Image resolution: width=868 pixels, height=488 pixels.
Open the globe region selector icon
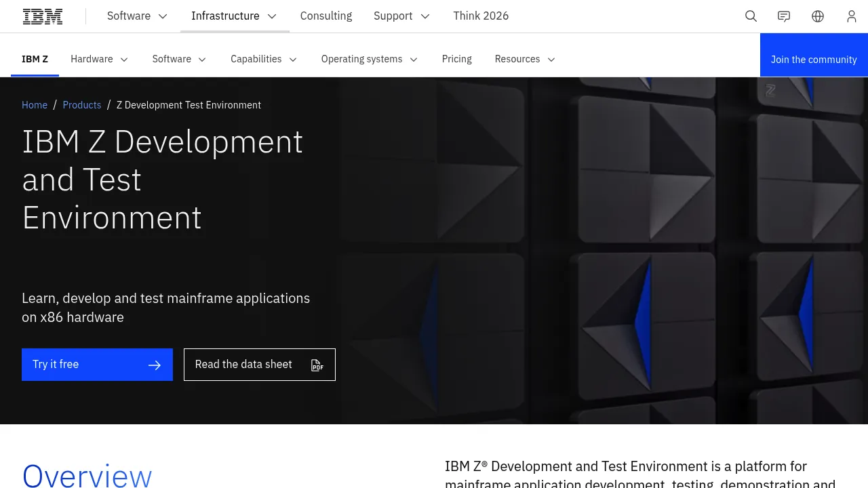pos(818,16)
